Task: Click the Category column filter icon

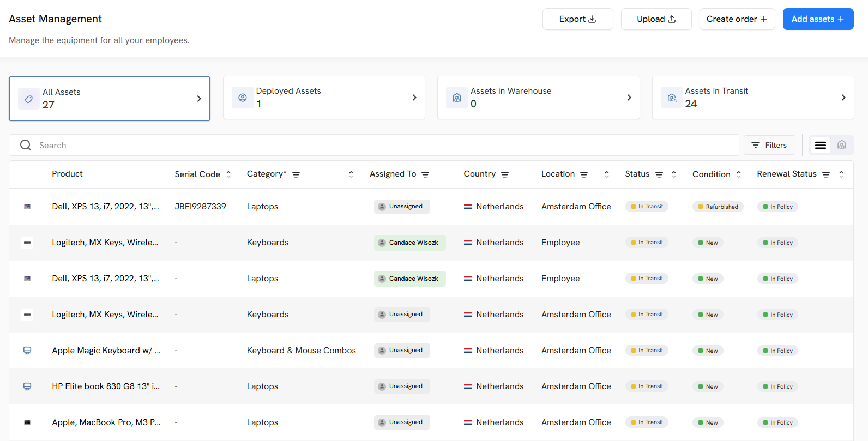Action: pyautogui.click(x=296, y=175)
